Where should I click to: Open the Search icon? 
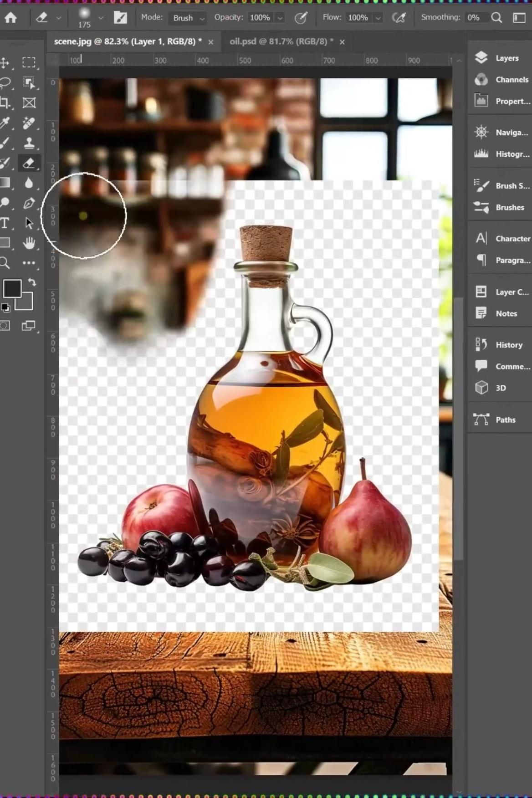point(496,18)
